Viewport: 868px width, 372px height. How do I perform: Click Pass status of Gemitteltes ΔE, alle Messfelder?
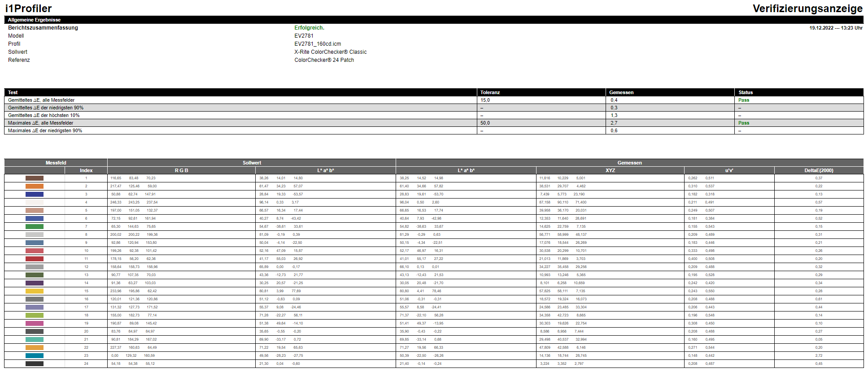coord(744,100)
